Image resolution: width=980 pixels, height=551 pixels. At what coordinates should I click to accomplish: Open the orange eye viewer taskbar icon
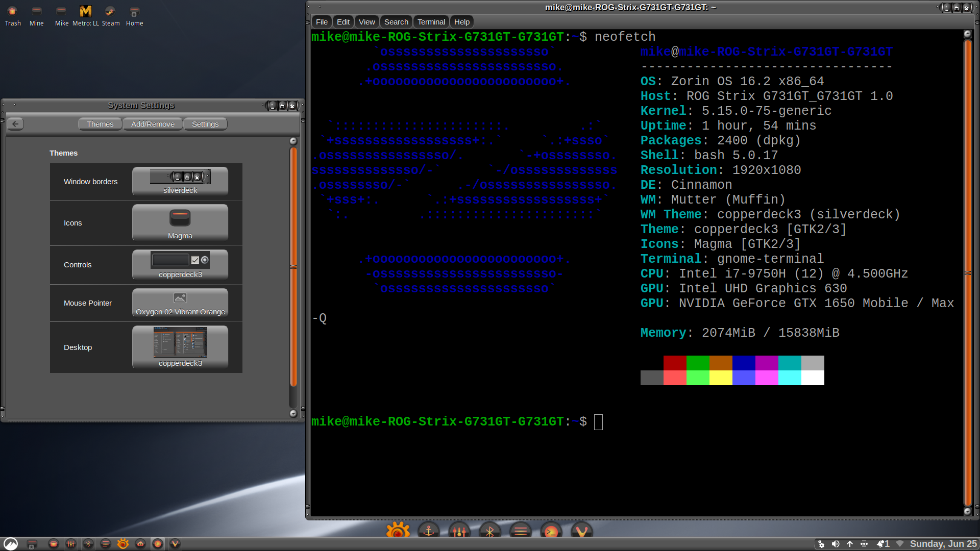click(x=123, y=544)
